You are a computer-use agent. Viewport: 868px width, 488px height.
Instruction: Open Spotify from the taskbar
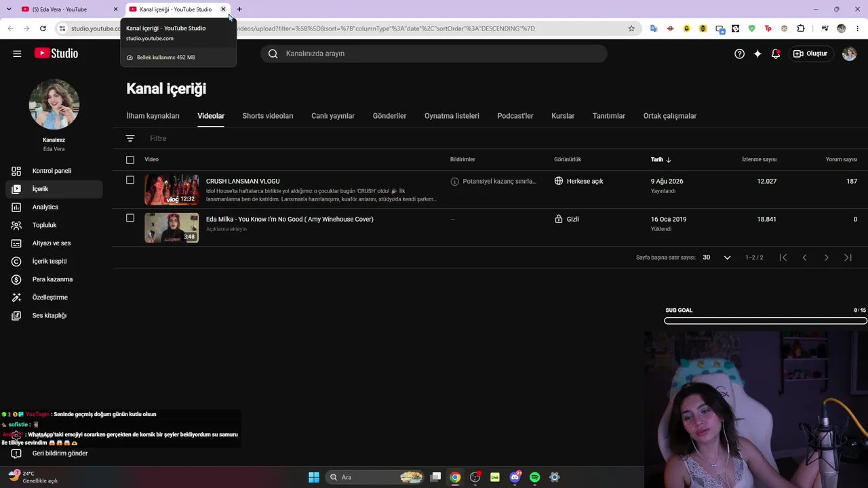534,477
